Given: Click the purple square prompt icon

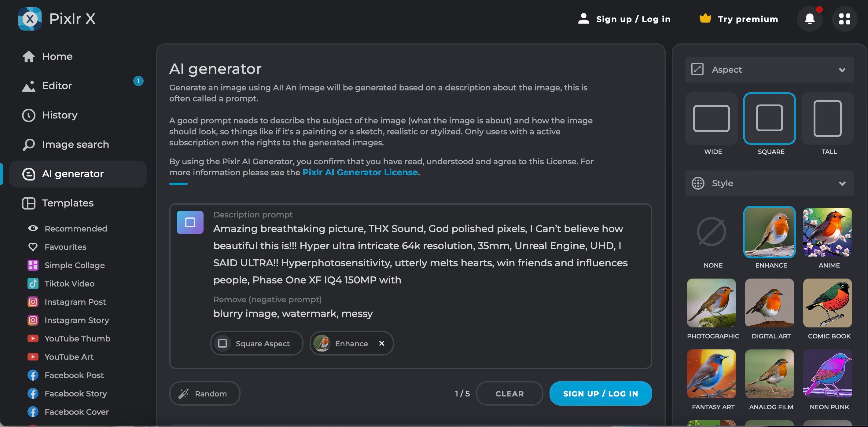Looking at the screenshot, I should pos(190,222).
